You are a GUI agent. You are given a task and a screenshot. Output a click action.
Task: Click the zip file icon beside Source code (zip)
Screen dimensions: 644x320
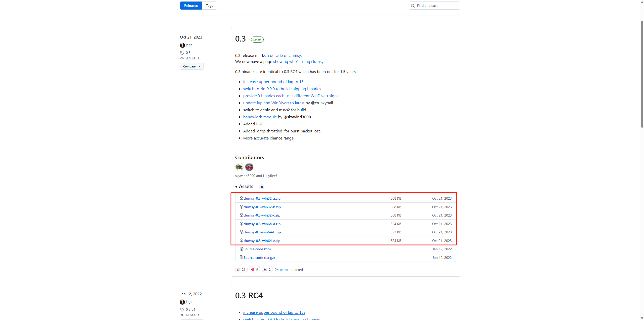[241, 249]
